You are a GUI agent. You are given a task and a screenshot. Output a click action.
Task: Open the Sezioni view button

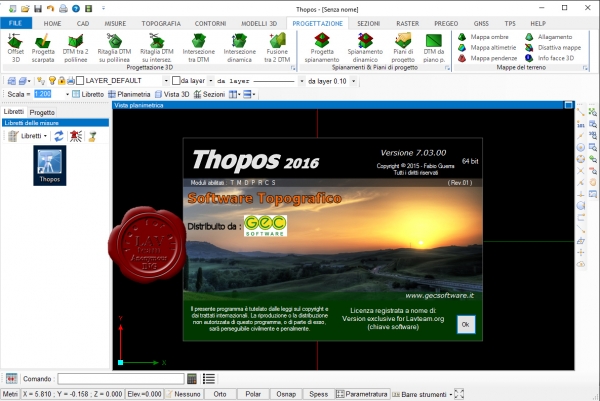tap(209, 94)
